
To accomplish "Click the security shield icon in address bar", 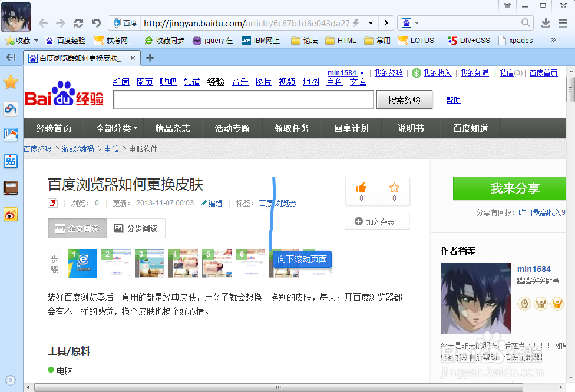I will click(x=116, y=24).
